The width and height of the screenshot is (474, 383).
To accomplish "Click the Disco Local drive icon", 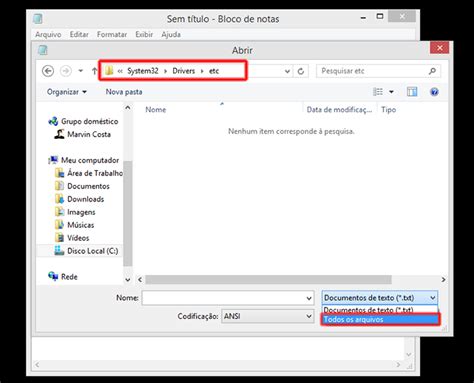I will (59, 251).
